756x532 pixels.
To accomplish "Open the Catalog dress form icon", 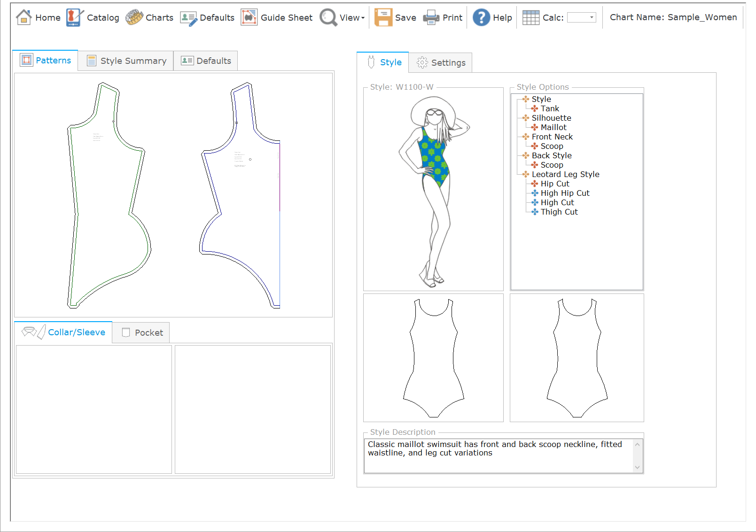I will pyautogui.click(x=74, y=17).
